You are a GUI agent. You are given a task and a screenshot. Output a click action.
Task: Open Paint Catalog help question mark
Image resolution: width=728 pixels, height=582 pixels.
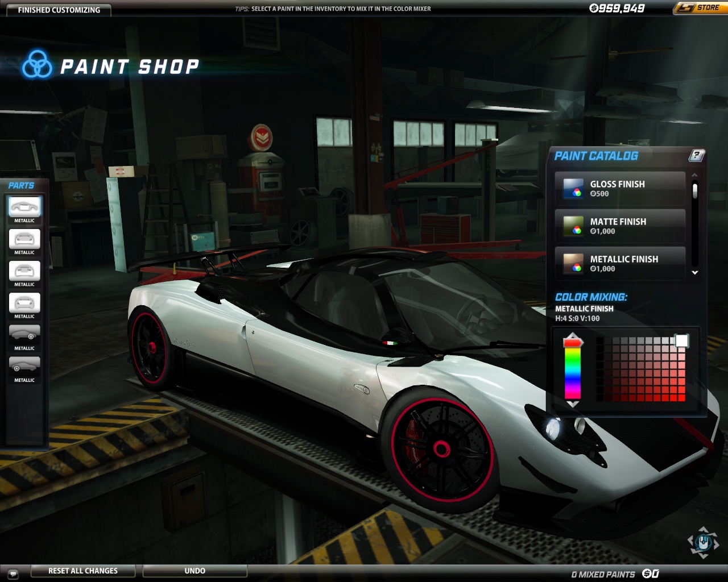696,155
